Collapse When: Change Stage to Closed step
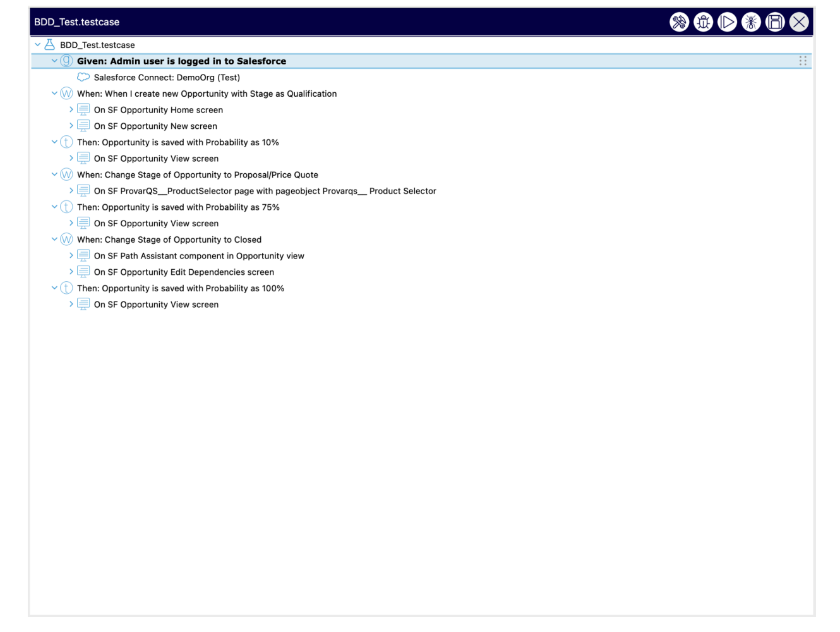 click(54, 240)
